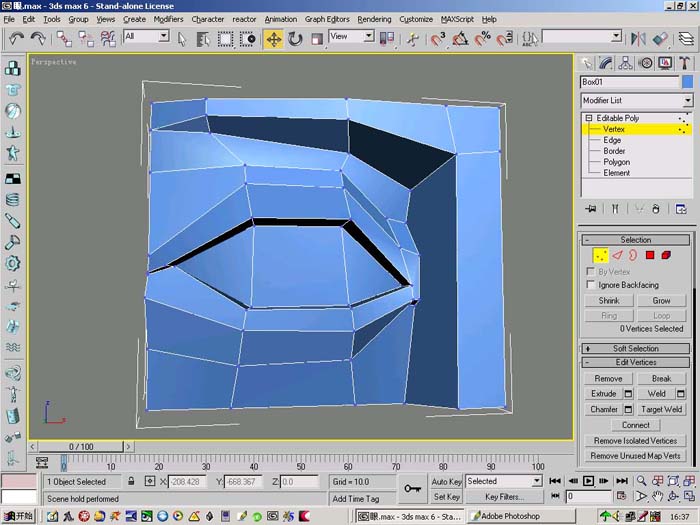The width and height of the screenshot is (700, 525).
Task: Open the Utilities hammer panel
Action: click(684, 63)
